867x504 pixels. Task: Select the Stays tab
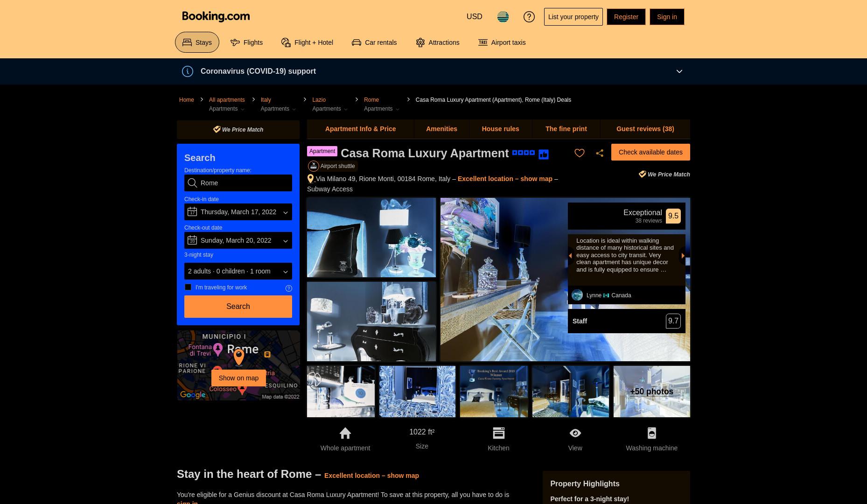(197, 42)
